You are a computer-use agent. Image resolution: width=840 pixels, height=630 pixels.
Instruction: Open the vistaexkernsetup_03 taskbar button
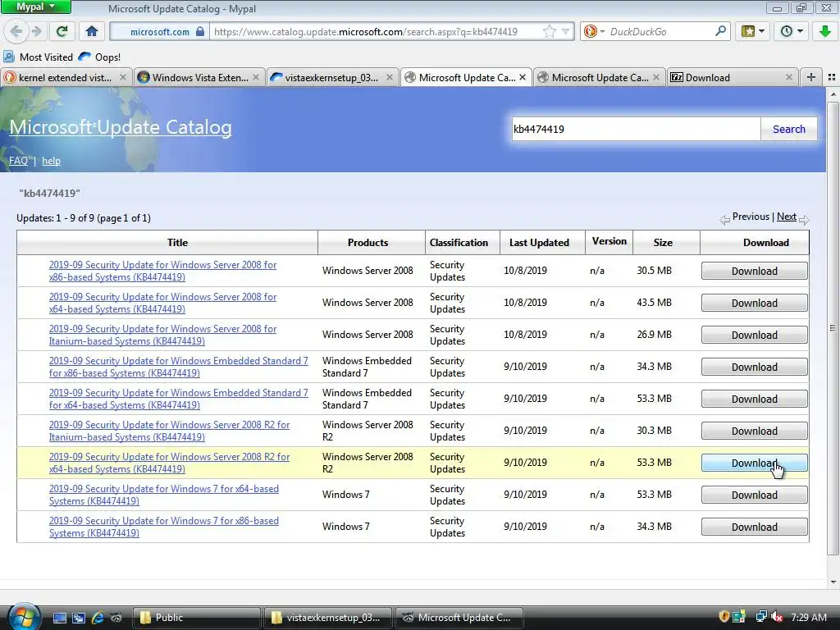[328, 618]
